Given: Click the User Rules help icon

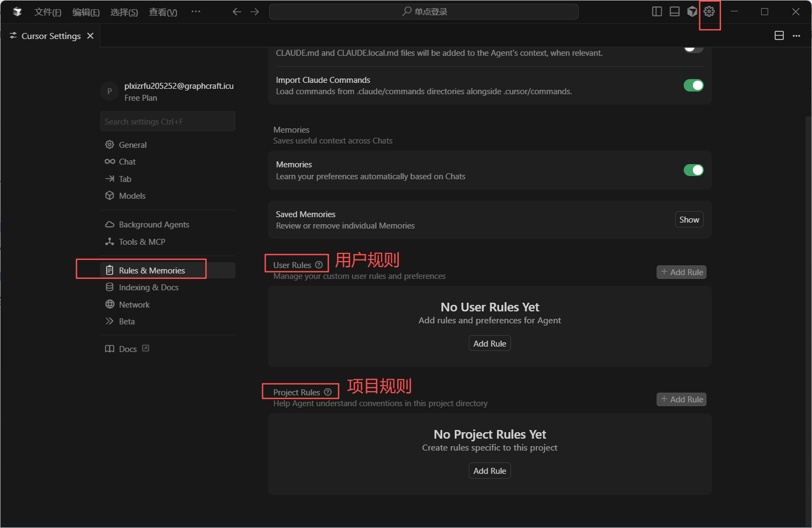Looking at the screenshot, I should [319, 265].
